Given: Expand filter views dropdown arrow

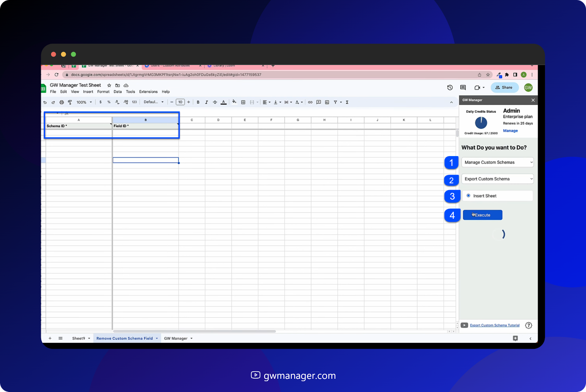Looking at the screenshot, I should click(x=341, y=102).
